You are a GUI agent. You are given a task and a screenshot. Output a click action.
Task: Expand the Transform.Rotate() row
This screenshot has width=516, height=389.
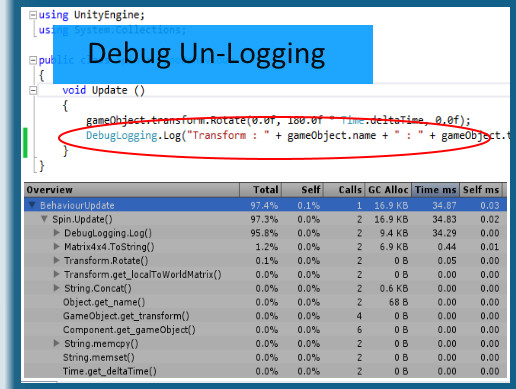57,260
